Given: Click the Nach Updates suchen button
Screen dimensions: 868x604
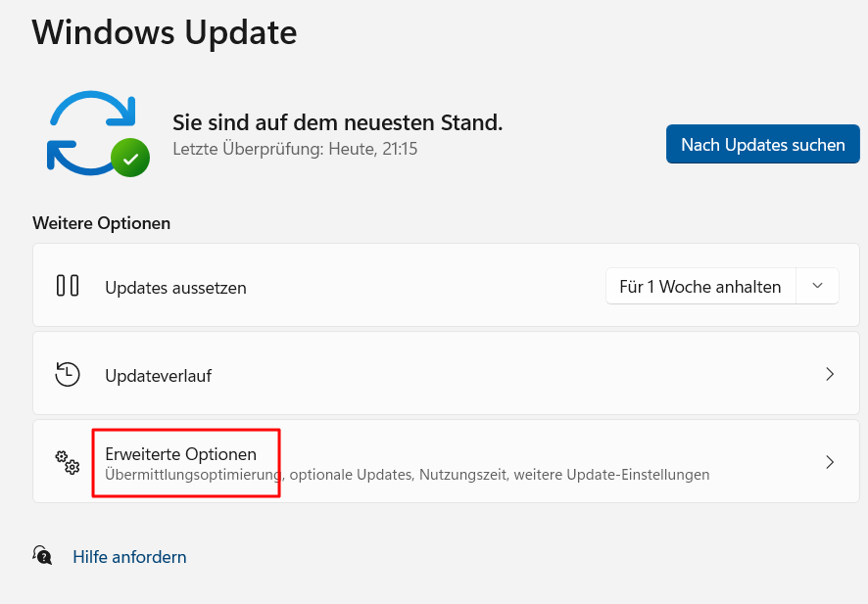Looking at the screenshot, I should pos(762,144).
